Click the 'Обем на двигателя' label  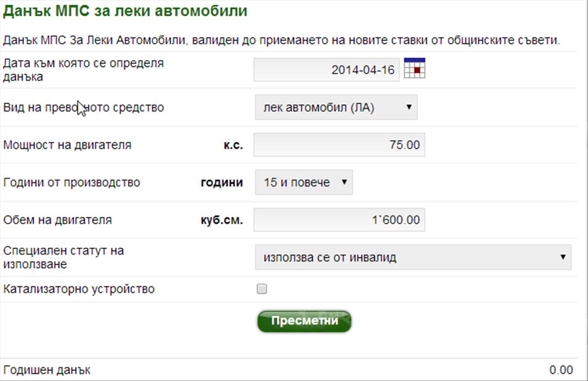57,220
